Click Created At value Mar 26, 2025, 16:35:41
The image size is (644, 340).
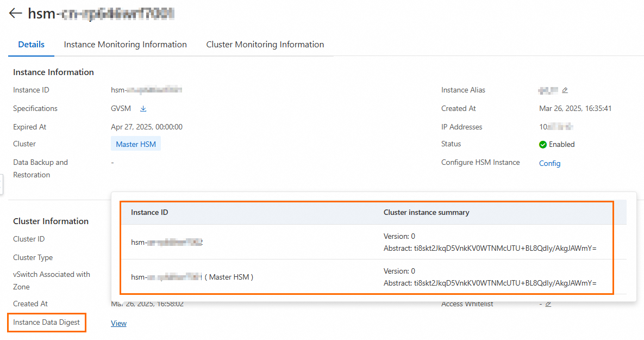575,109
